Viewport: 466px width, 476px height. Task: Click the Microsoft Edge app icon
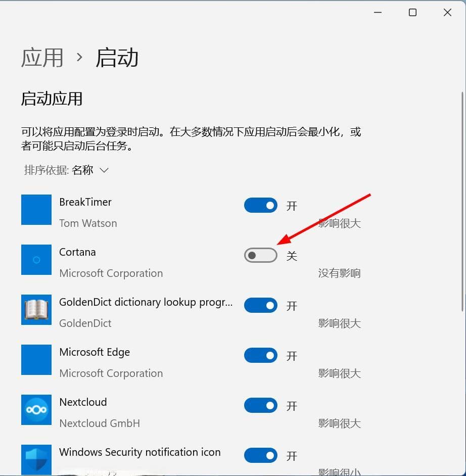[x=36, y=360]
